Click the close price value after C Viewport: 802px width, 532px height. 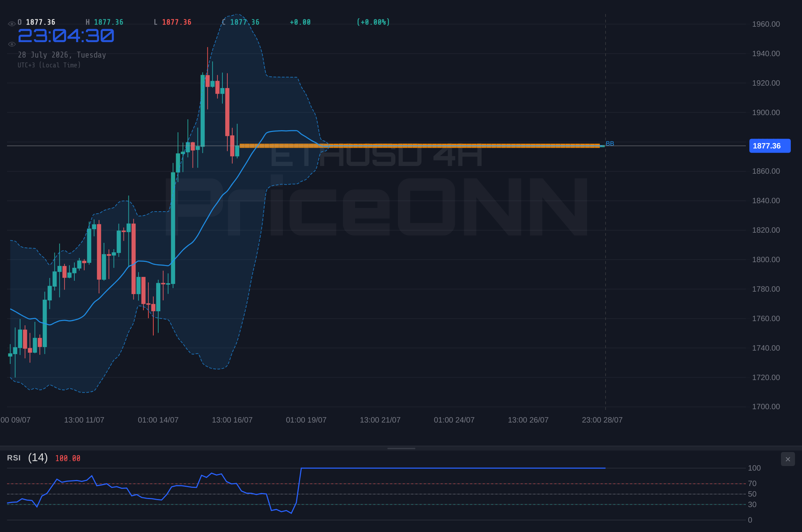(x=245, y=22)
